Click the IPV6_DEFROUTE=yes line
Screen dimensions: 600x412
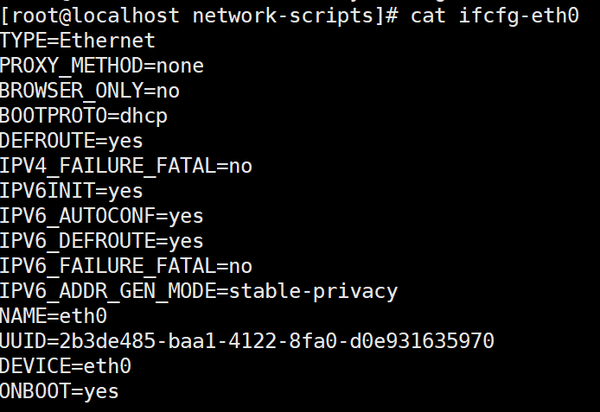(x=102, y=241)
